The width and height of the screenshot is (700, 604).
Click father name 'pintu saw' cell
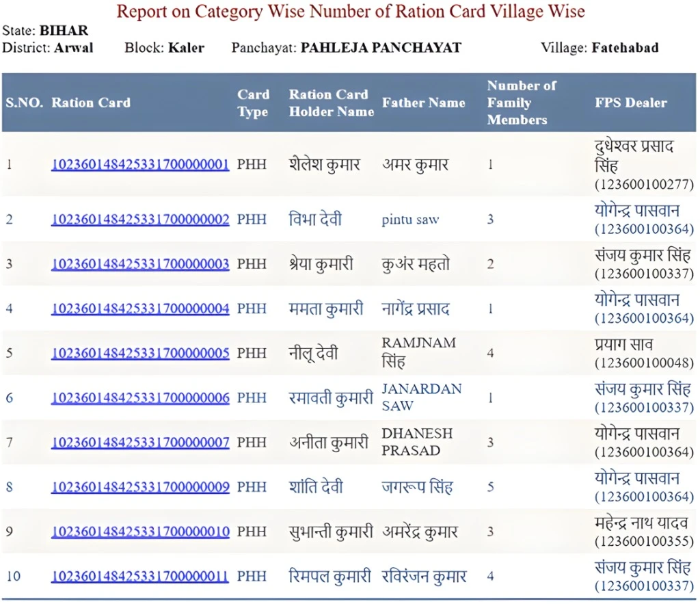point(410,220)
